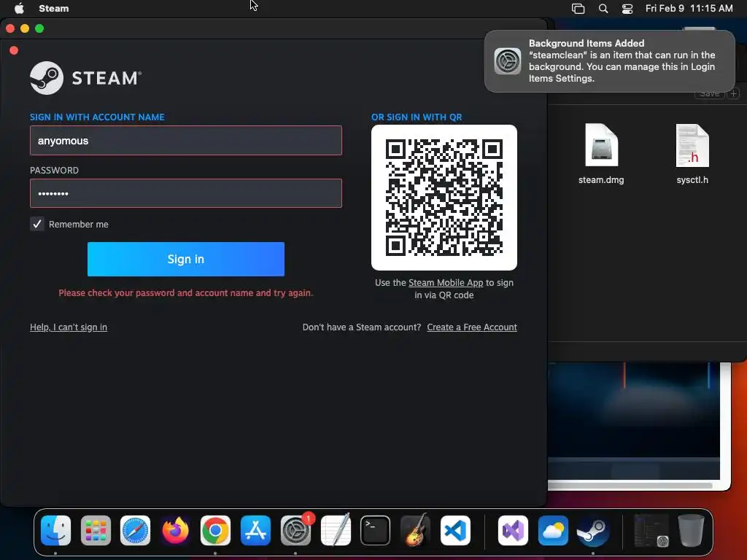Open Control Center in menu bar
The image size is (747, 560).
tap(627, 9)
